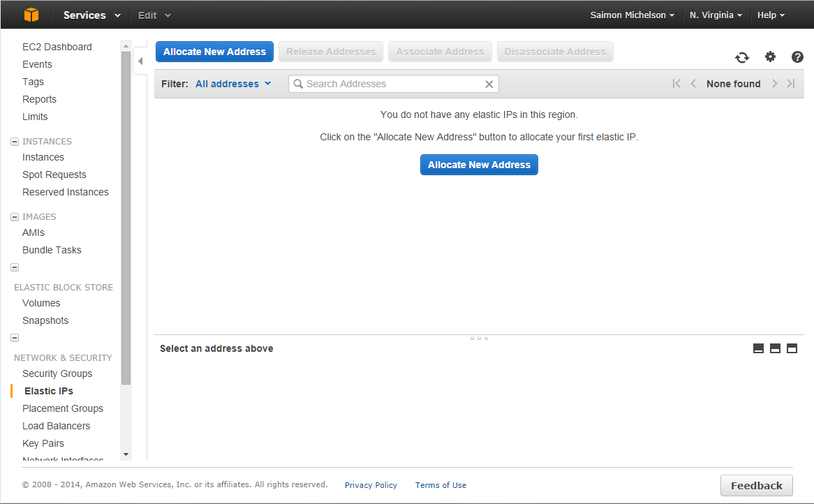Click the magnifier icon in Search Addresses
Screen dimensions: 814x504
[298, 84]
